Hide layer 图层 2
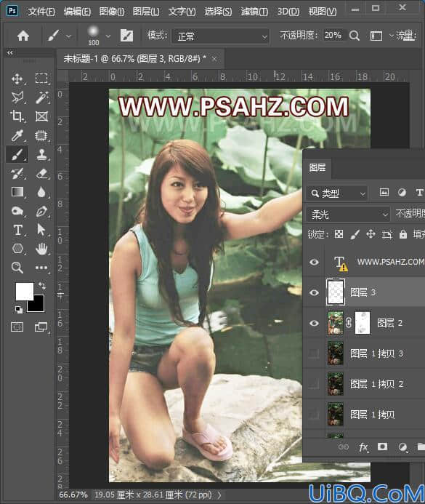The height and width of the screenshot is (504, 425). [315, 323]
